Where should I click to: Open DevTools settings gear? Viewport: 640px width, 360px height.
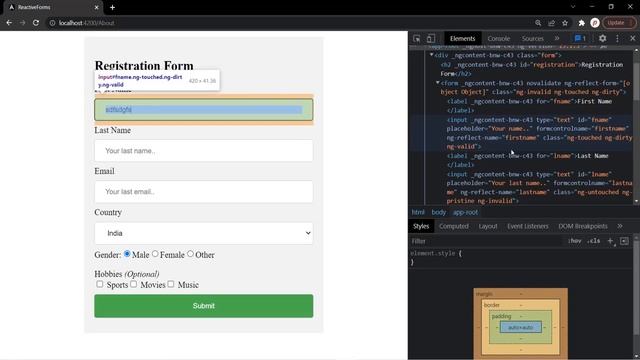pos(602,38)
